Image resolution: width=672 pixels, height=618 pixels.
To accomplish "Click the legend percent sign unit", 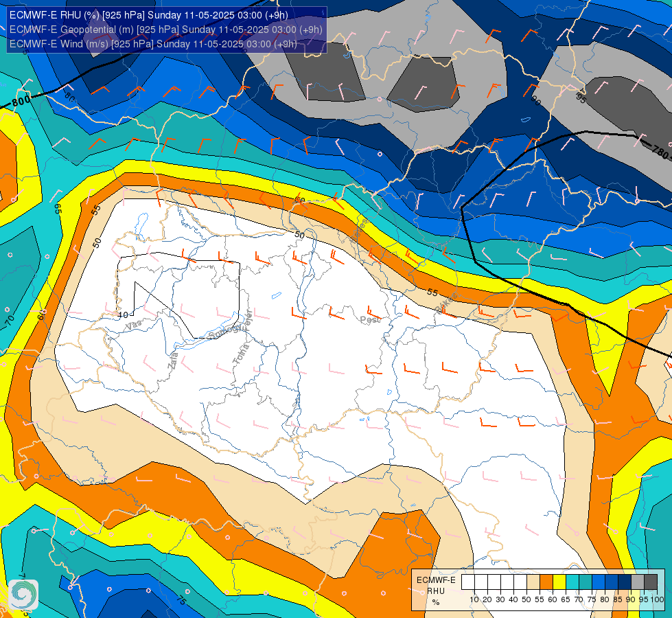I will [x=436, y=602].
